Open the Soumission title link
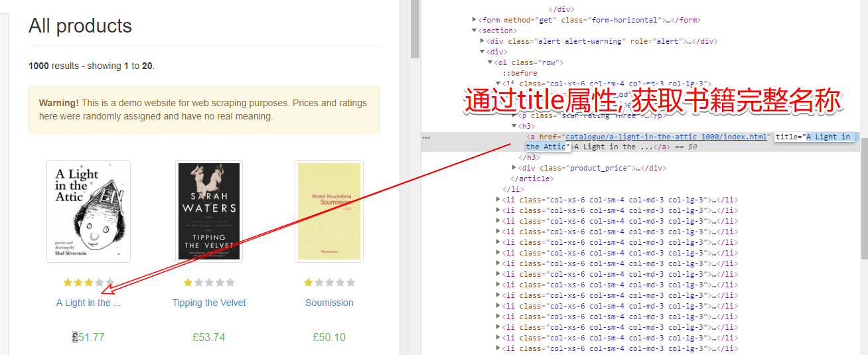 [329, 303]
